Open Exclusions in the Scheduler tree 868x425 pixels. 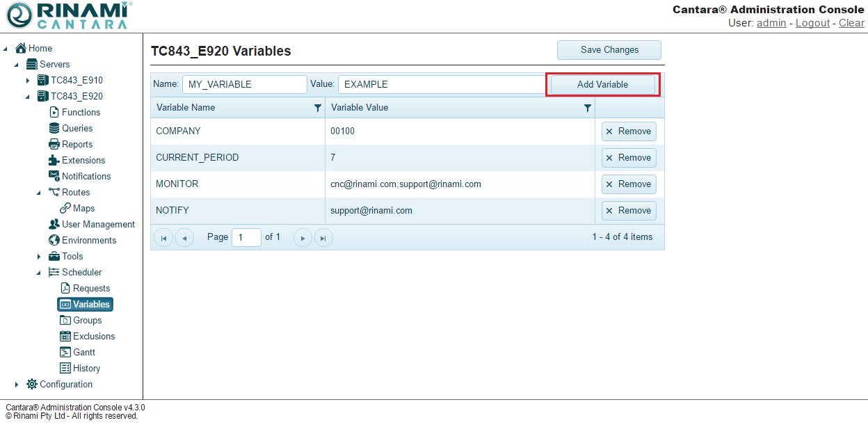coord(93,336)
